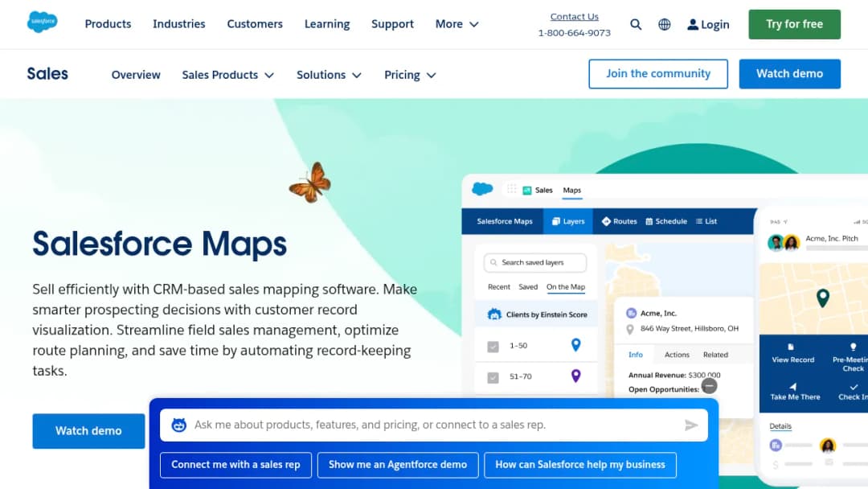868x489 pixels.
Task: Click Connect me with a sales rep
Action: 235,465
